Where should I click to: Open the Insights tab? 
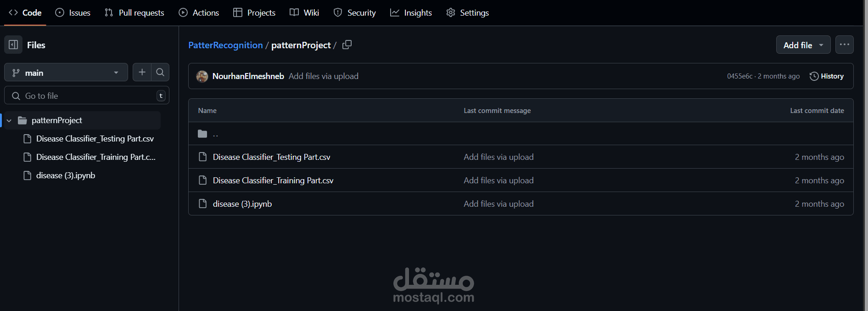pos(411,13)
